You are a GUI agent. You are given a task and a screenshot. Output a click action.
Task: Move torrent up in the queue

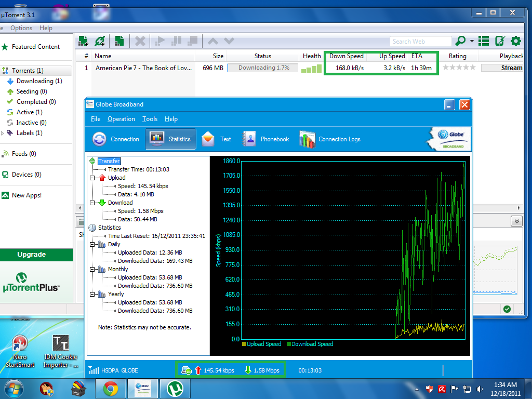[212, 42]
